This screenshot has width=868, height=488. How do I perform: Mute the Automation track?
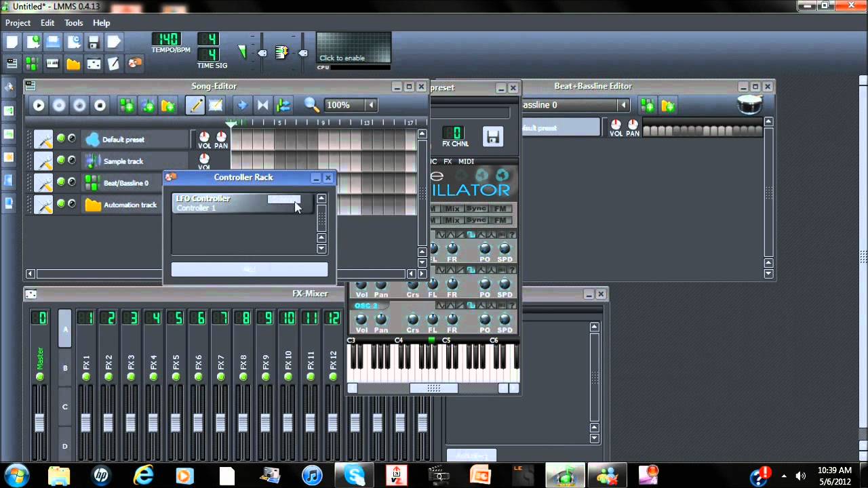[61, 203]
